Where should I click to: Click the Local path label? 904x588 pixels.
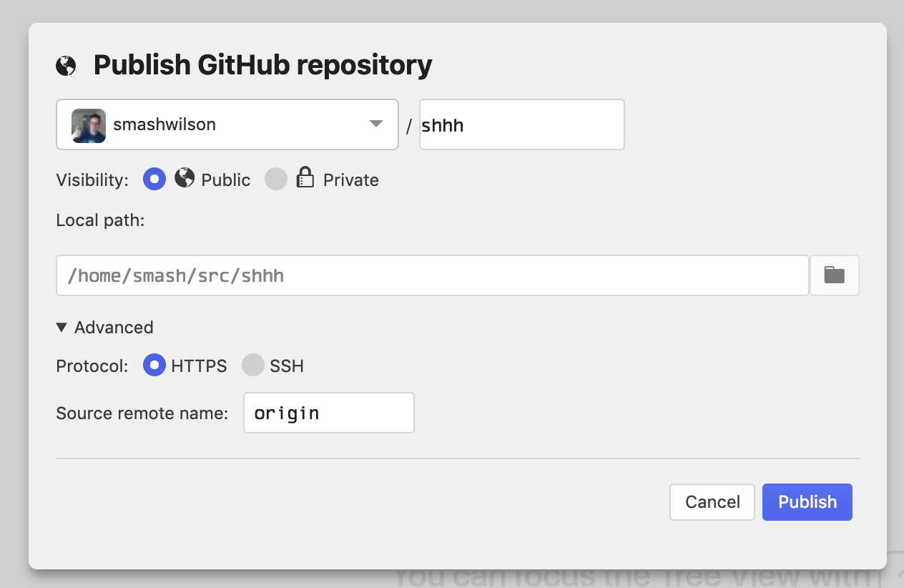click(99, 220)
